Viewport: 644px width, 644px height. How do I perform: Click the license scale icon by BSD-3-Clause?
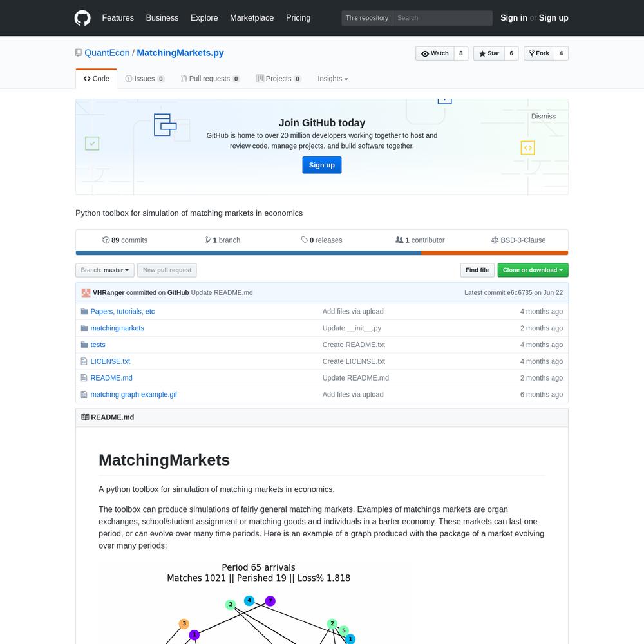tap(495, 240)
